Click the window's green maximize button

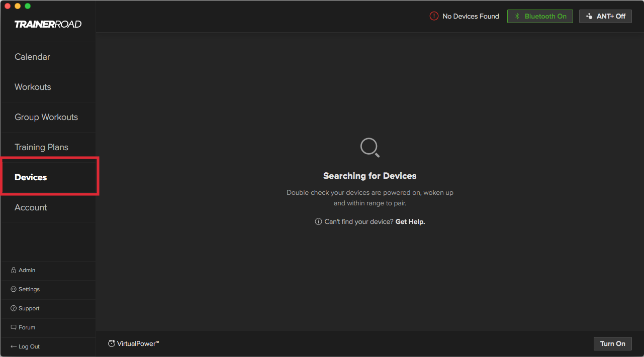28,6
